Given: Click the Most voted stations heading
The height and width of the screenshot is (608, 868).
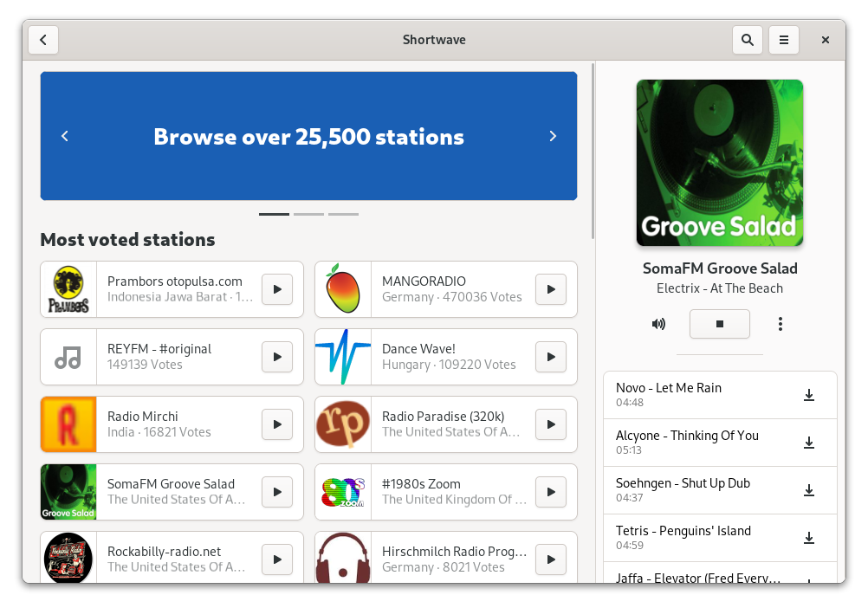Looking at the screenshot, I should (x=128, y=240).
